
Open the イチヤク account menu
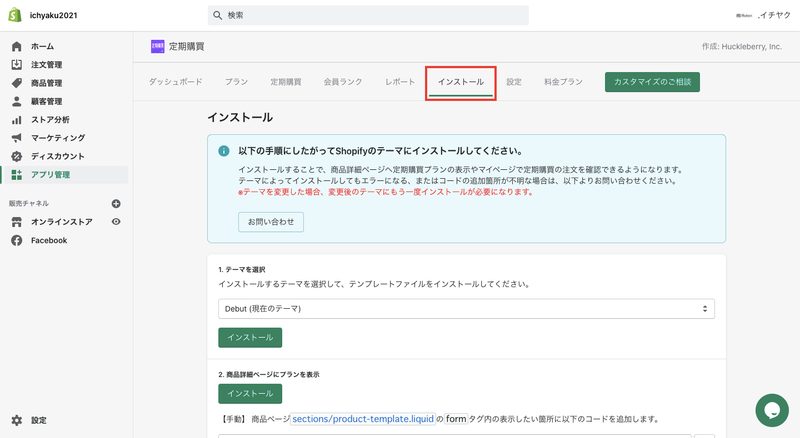coord(763,15)
